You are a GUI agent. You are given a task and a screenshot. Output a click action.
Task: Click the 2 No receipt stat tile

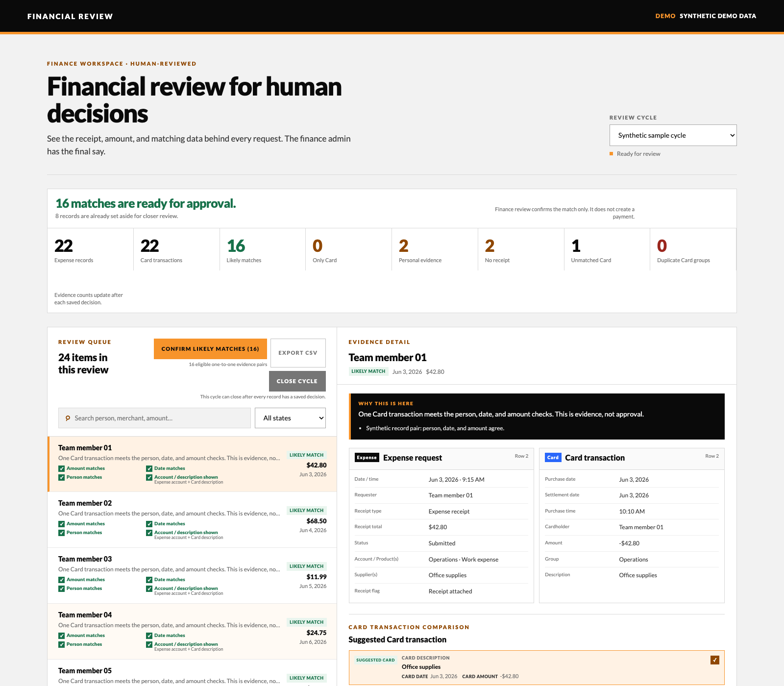pyautogui.click(x=521, y=249)
